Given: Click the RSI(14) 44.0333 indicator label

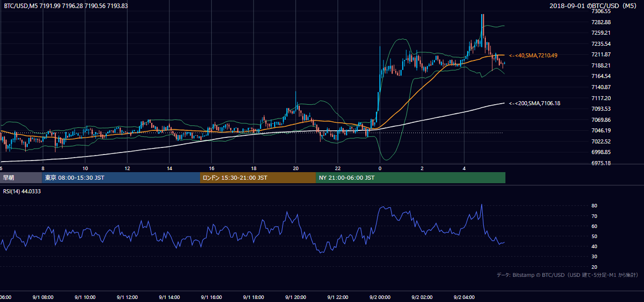Looking at the screenshot, I should [22, 191].
